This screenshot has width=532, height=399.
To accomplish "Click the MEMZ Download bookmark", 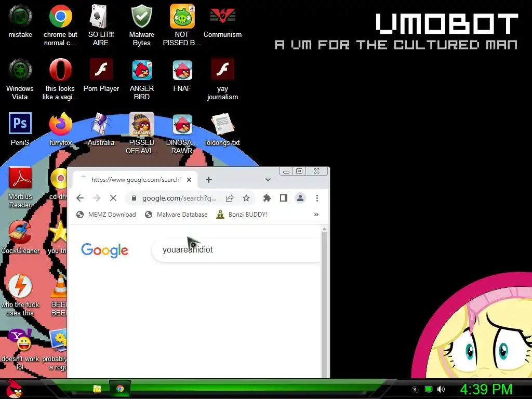I will coord(106,215).
